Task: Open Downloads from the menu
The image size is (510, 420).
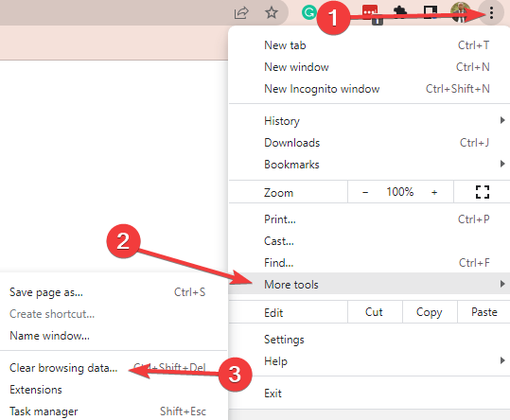Action: pyautogui.click(x=369, y=143)
